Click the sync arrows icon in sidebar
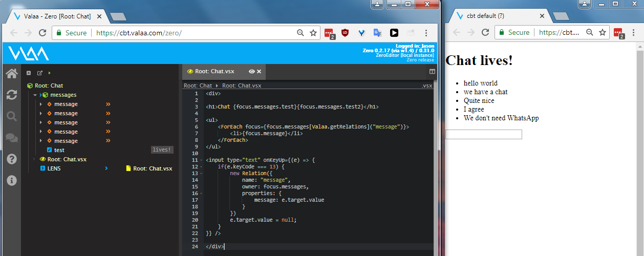 [11, 95]
